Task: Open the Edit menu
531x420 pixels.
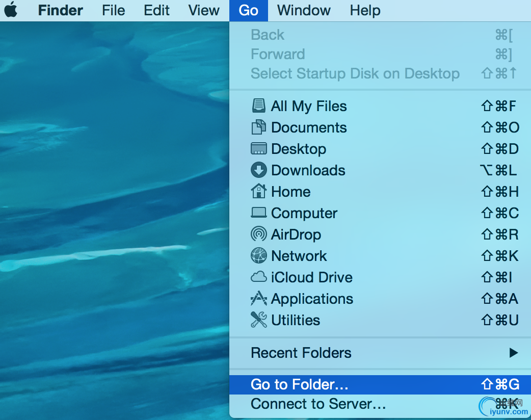Action: [x=156, y=10]
